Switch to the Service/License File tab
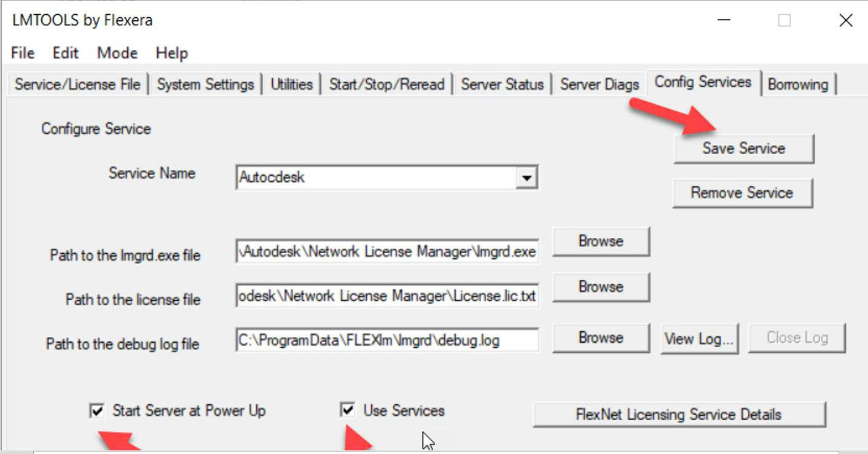Image resolution: width=868 pixels, height=454 pixels. (x=77, y=84)
